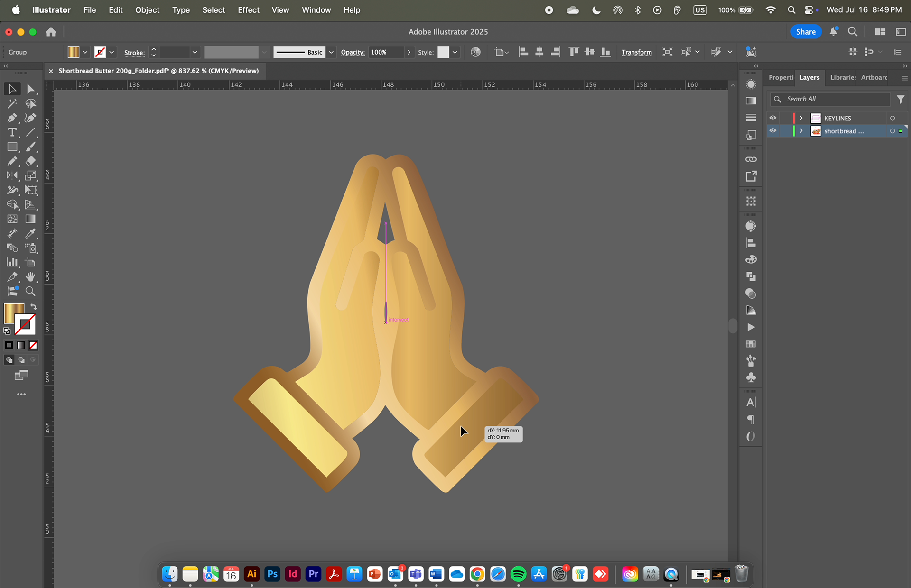This screenshot has height=588, width=911.
Task: Click the Recolor Artwork icon
Action: point(475,52)
